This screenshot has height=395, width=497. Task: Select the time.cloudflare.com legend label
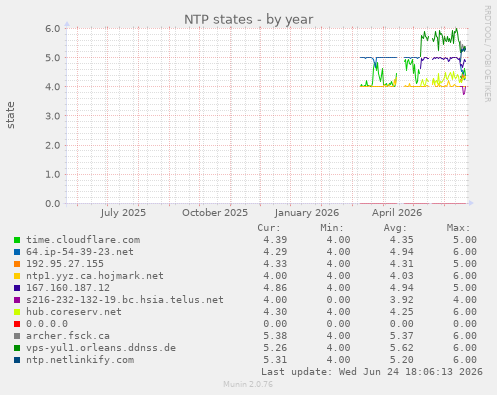pos(83,240)
